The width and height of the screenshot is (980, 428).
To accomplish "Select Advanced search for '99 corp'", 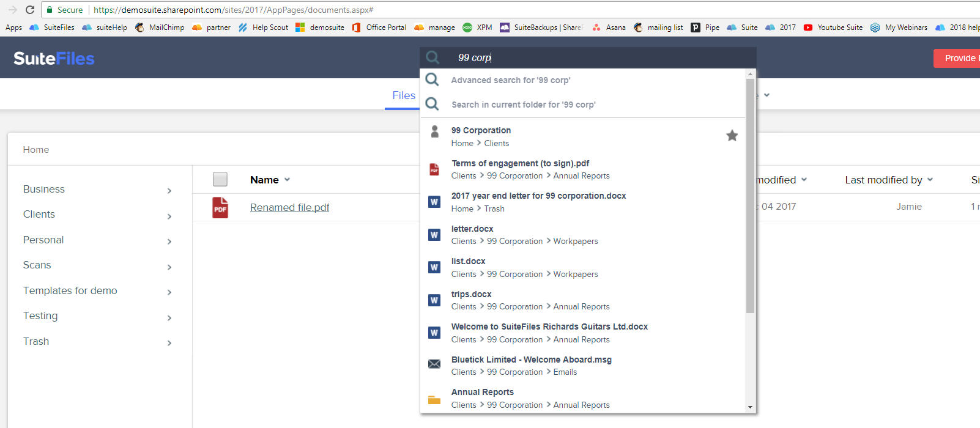I will (511, 80).
